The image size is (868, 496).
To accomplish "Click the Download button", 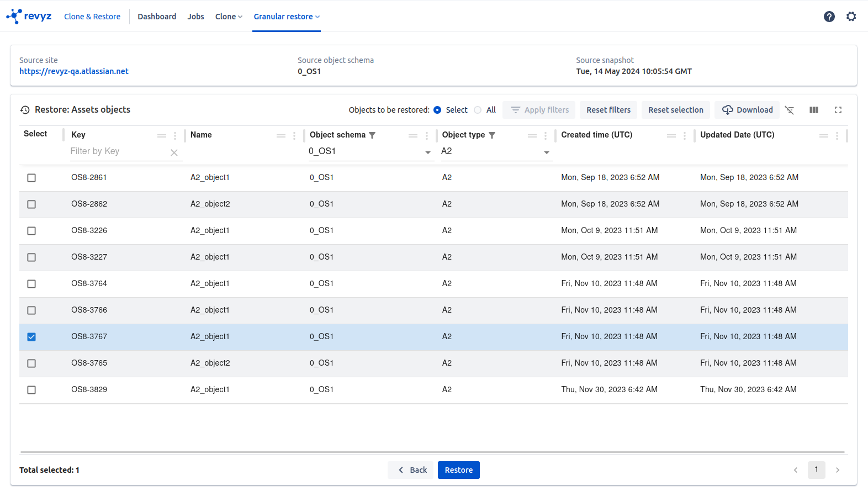I will 747,110.
